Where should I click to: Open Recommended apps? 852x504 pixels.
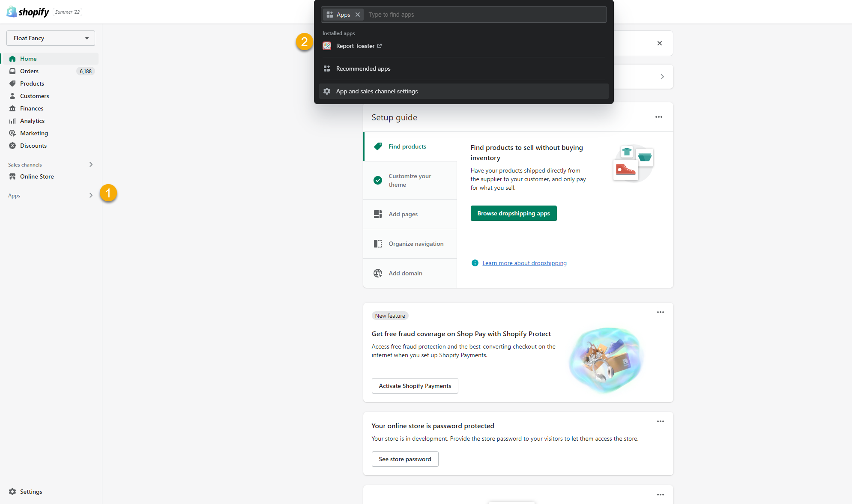tap(363, 69)
